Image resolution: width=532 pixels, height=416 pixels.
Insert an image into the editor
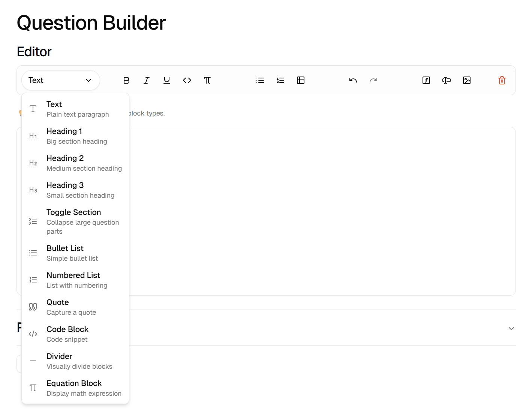pyautogui.click(x=466, y=80)
